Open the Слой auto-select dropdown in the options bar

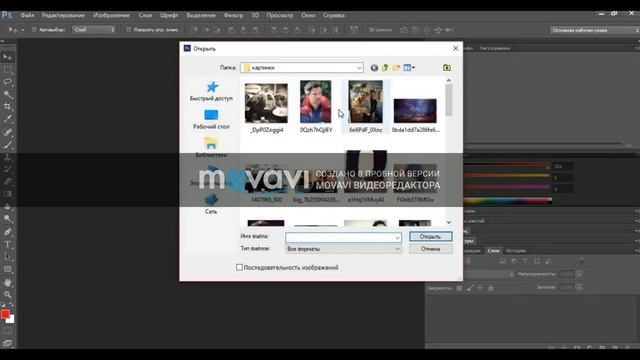tap(94, 30)
